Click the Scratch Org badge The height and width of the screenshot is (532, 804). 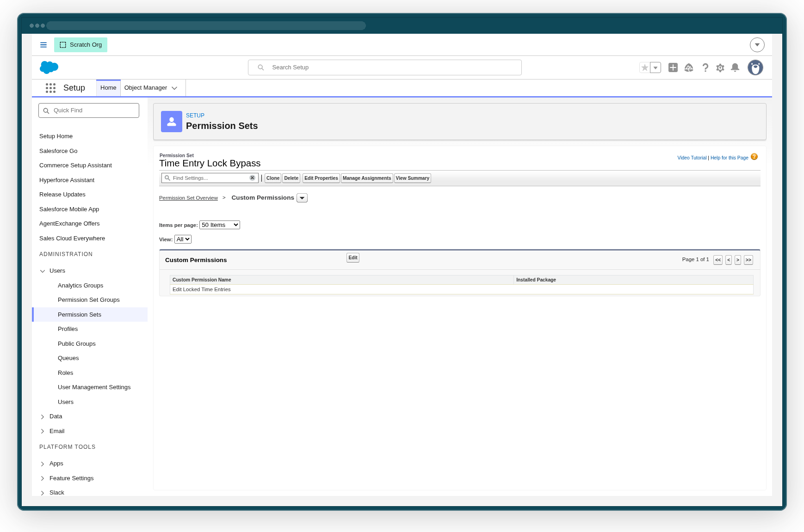point(80,45)
